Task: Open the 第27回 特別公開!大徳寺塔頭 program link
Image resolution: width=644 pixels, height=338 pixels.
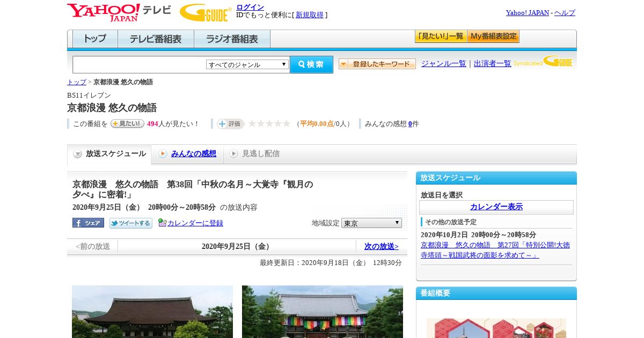Action: point(495,250)
